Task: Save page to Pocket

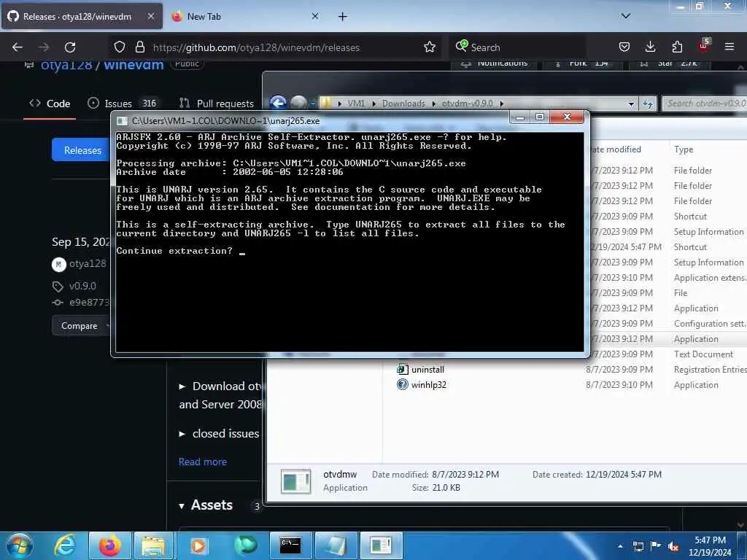Action: tap(624, 47)
